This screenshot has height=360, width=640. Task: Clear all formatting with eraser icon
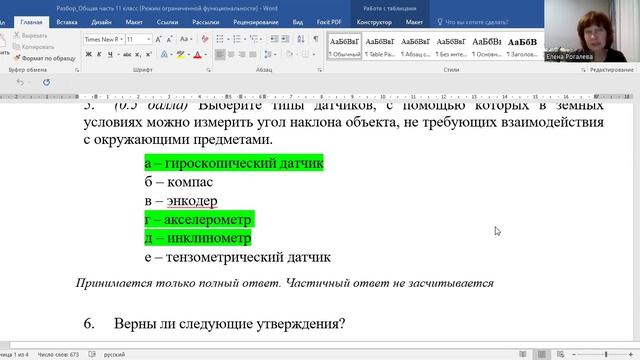coord(204,39)
